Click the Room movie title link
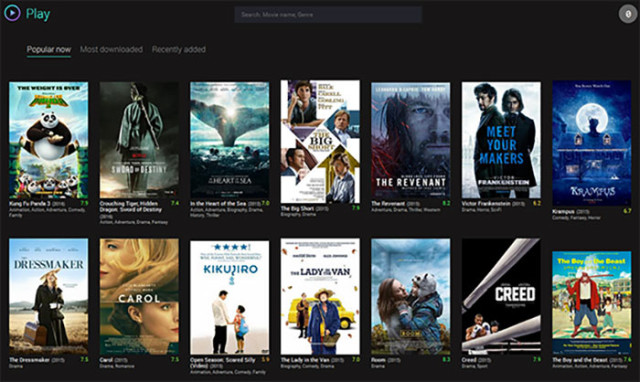640x382 pixels. pyautogui.click(x=378, y=360)
